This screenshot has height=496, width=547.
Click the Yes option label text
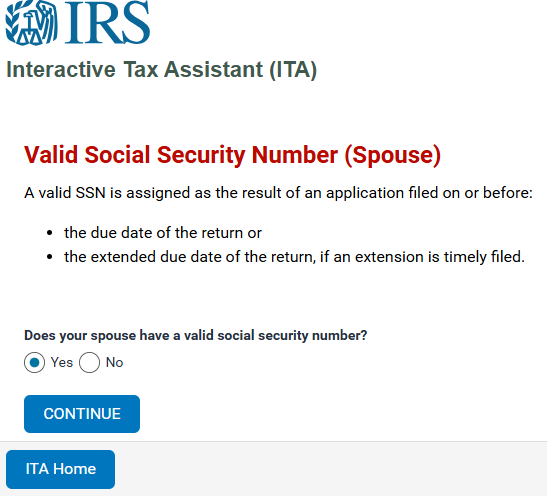tap(62, 362)
